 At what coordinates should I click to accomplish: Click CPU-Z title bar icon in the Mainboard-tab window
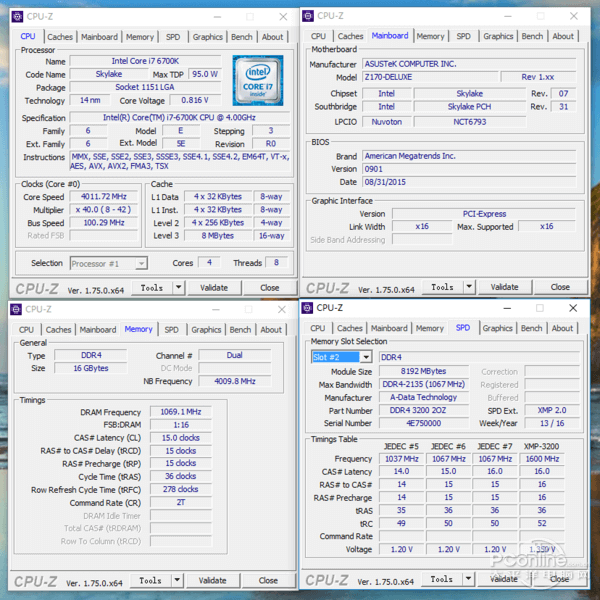[309, 15]
